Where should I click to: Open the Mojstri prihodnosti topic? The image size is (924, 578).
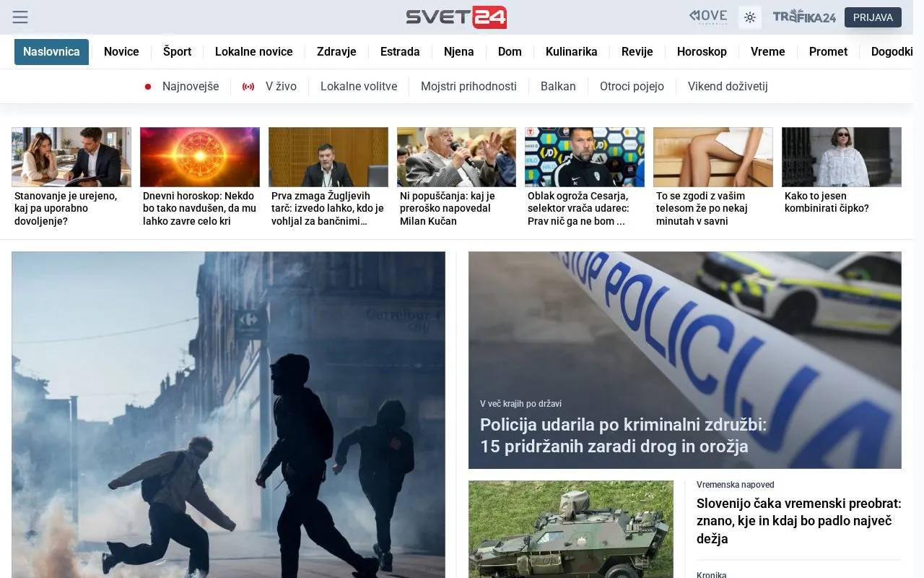coord(468,87)
